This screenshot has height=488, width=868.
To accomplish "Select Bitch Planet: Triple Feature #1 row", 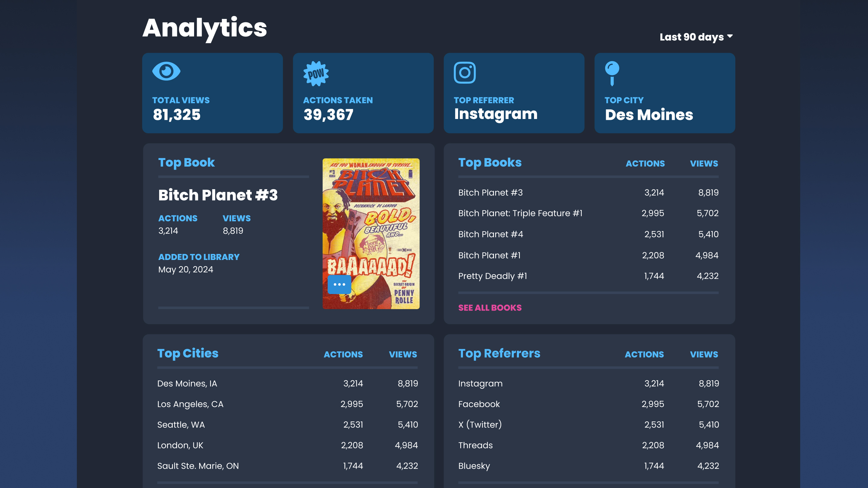I will click(x=588, y=213).
